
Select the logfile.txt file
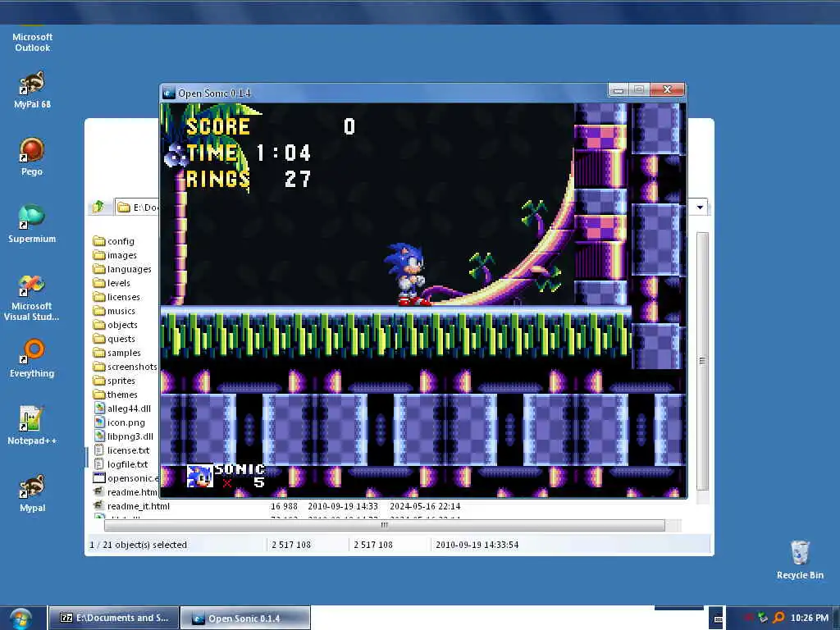121,464
